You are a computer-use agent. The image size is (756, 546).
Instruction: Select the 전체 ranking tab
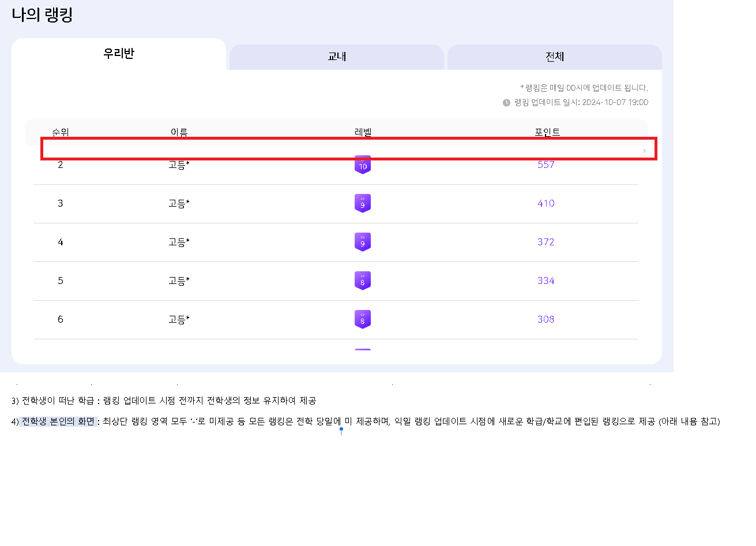pyautogui.click(x=555, y=57)
